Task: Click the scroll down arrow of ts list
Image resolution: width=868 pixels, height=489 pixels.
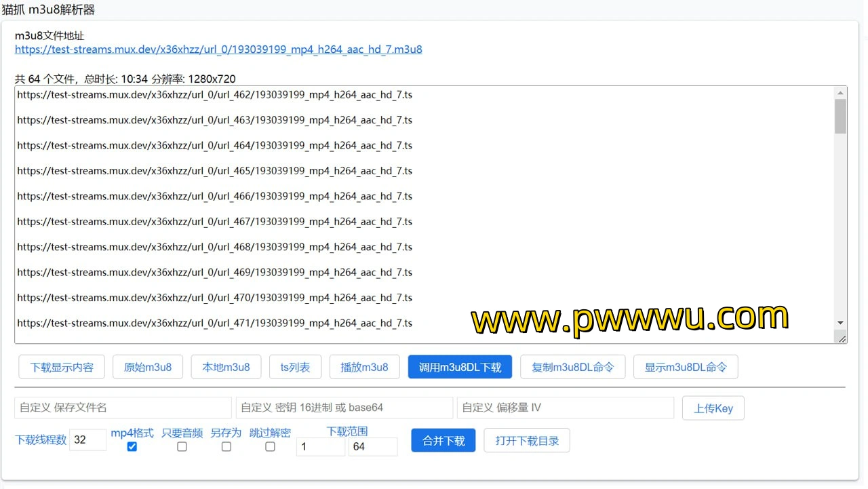Action: click(841, 323)
